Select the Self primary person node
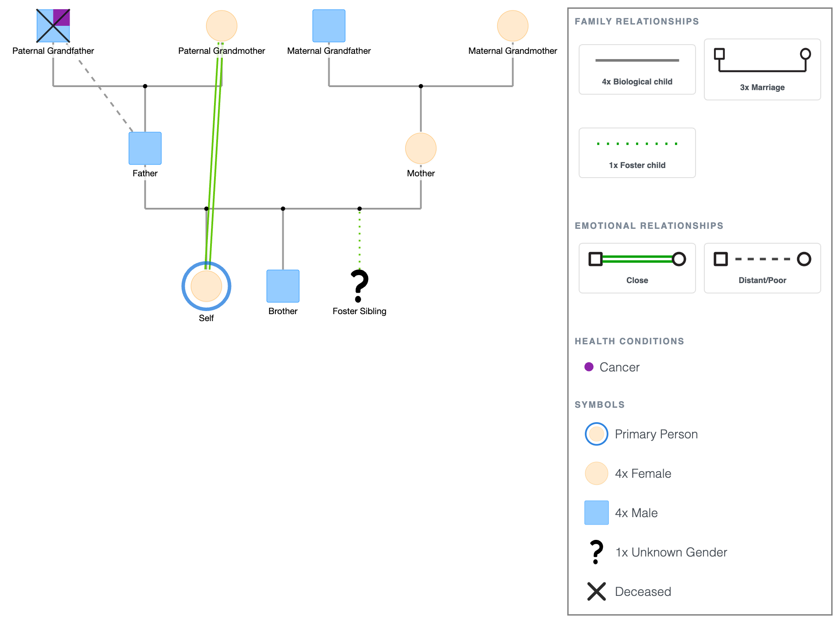840x623 pixels. coord(206,286)
